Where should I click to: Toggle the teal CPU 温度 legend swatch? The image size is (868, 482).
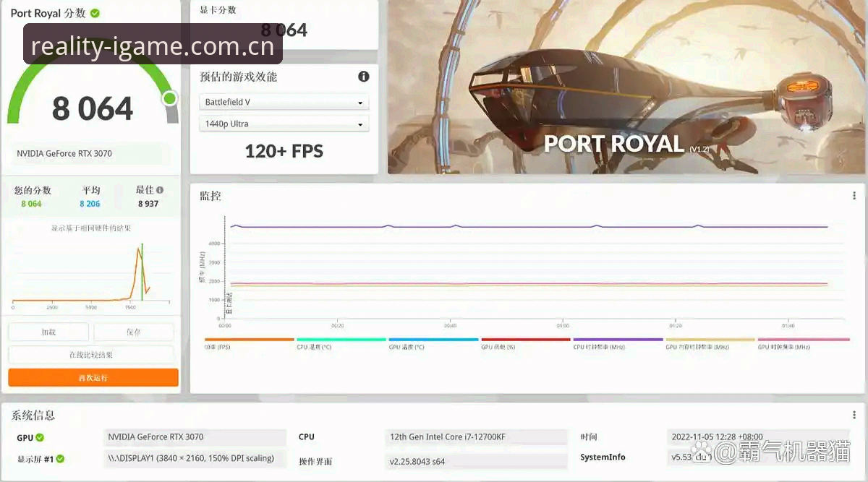pyautogui.click(x=341, y=339)
